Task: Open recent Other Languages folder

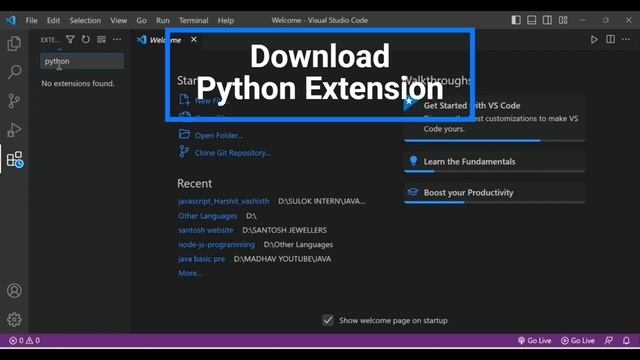Action: [207, 216]
